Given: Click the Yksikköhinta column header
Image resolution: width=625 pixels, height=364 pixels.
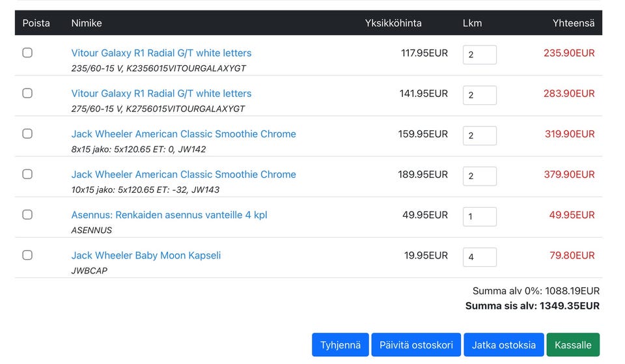Looking at the screenshot, I should coord(393,23).
